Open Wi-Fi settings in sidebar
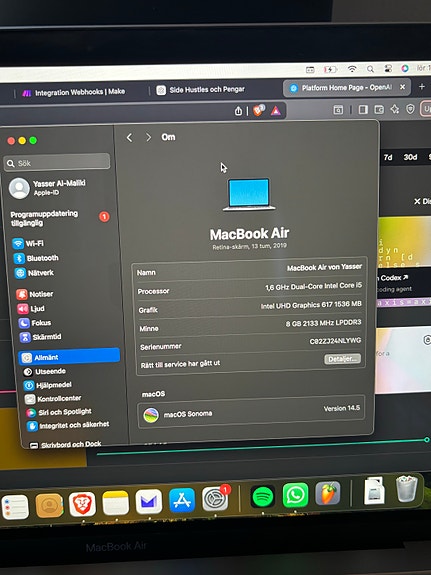Viewport: 431px width, 575px height. coord(29,243)
